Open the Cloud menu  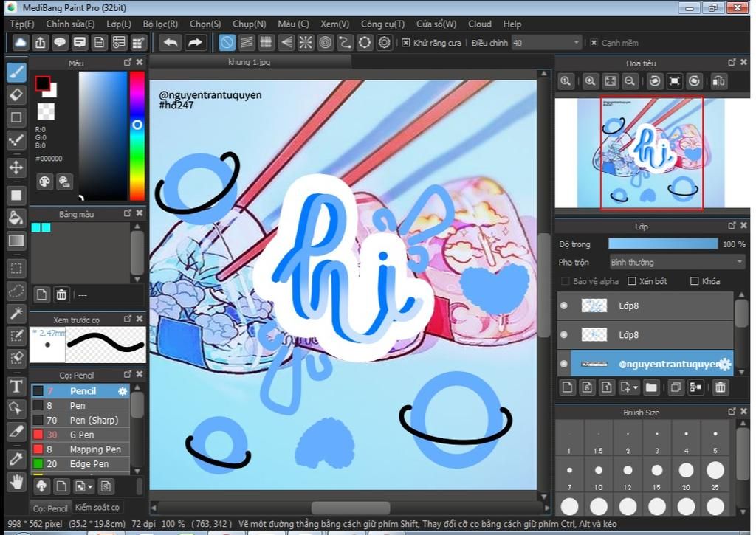click(x=480, y=24)
